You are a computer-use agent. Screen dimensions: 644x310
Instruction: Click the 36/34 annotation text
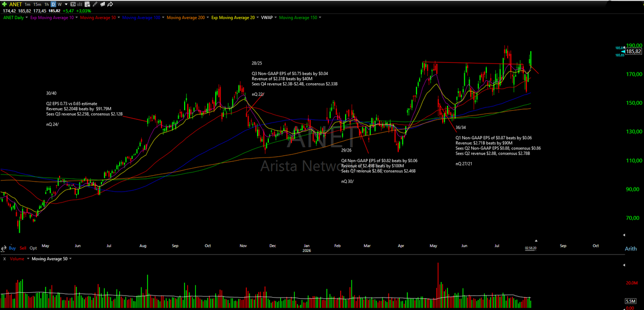[460, 128]
